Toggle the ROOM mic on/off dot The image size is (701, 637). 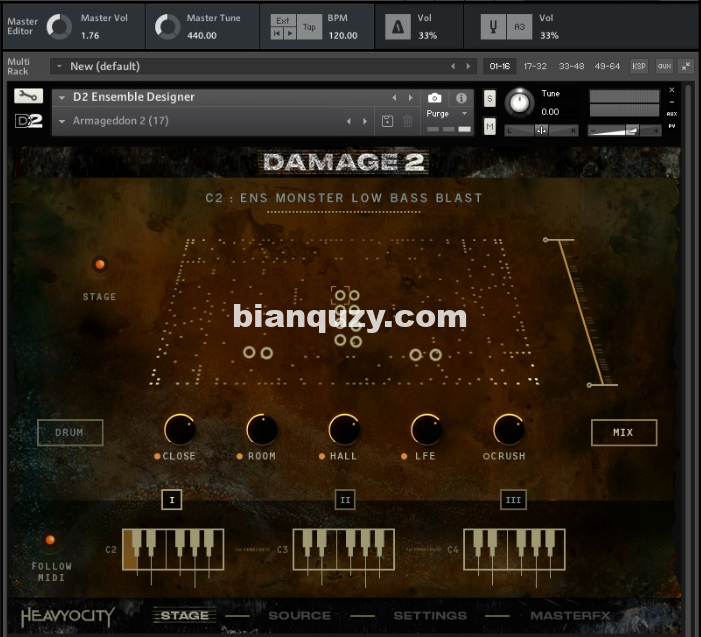pyautogui.click(x=240, y=456)
